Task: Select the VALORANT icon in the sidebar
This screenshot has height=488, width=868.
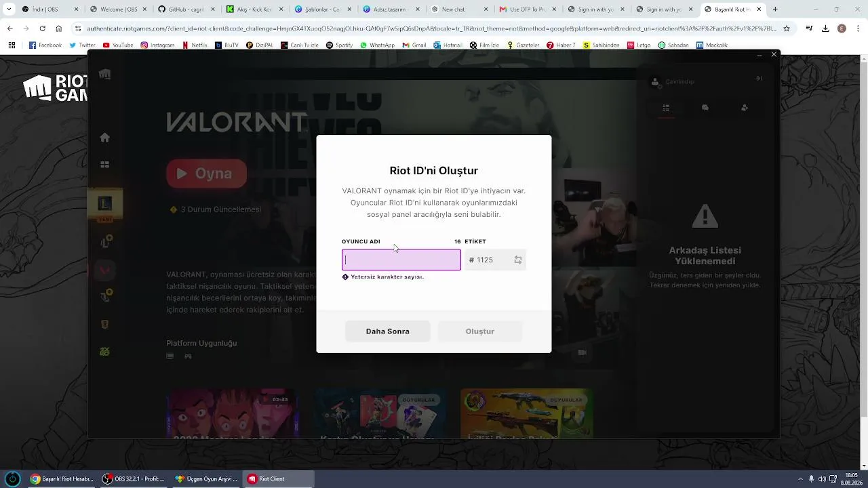Action: tap(104, 270)
